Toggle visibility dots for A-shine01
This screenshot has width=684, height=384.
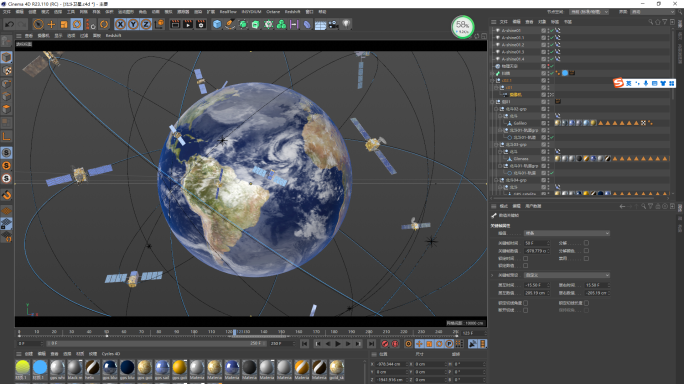548,31
